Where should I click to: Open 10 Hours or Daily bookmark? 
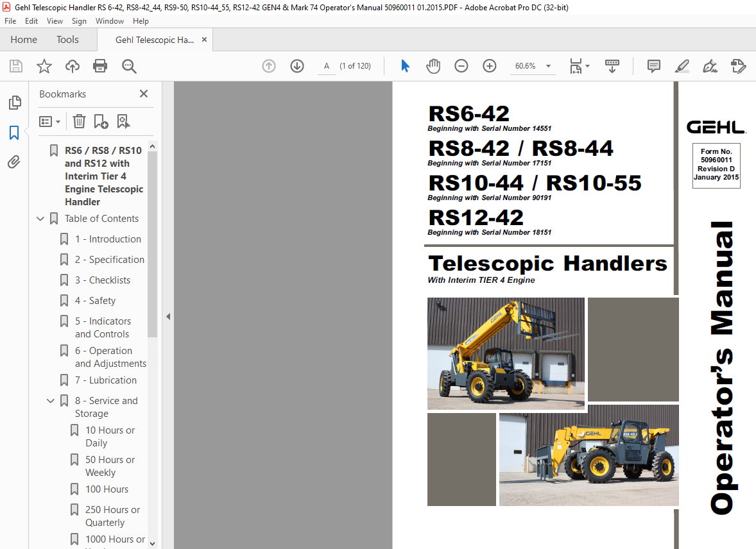point(110,437)
